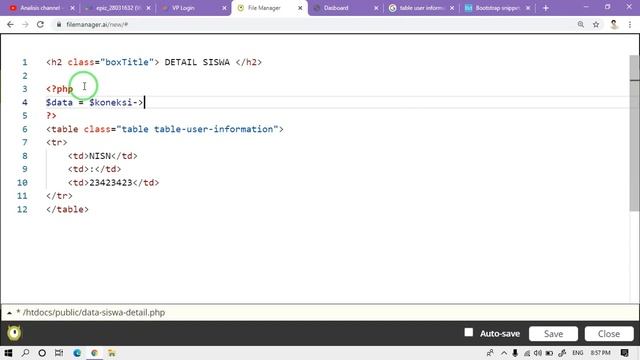This screenshot has width=640, height=360.
Task: Click the Chrome taskbar icon
Action: [x=94, y=353]
